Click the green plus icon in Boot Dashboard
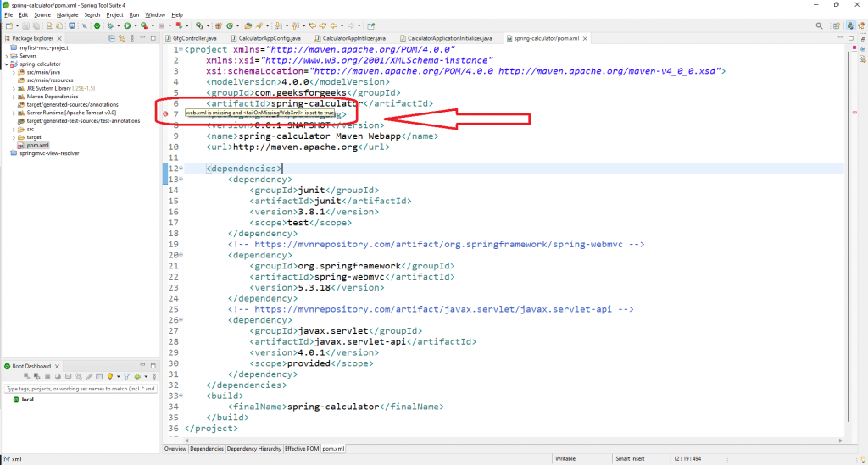The image size is (868, 465). coord(137,377)
